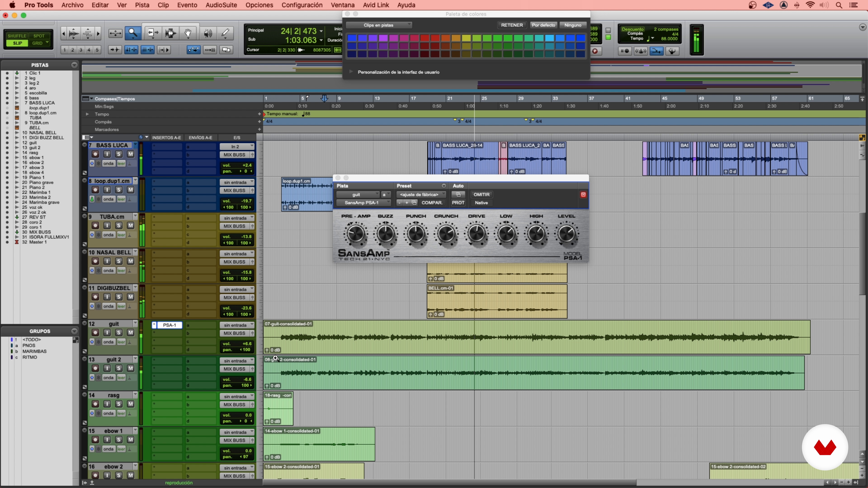This screenshot has height=488, width=868.
Task: Click the PROT button in plugin header
Action: click(458, 202)
